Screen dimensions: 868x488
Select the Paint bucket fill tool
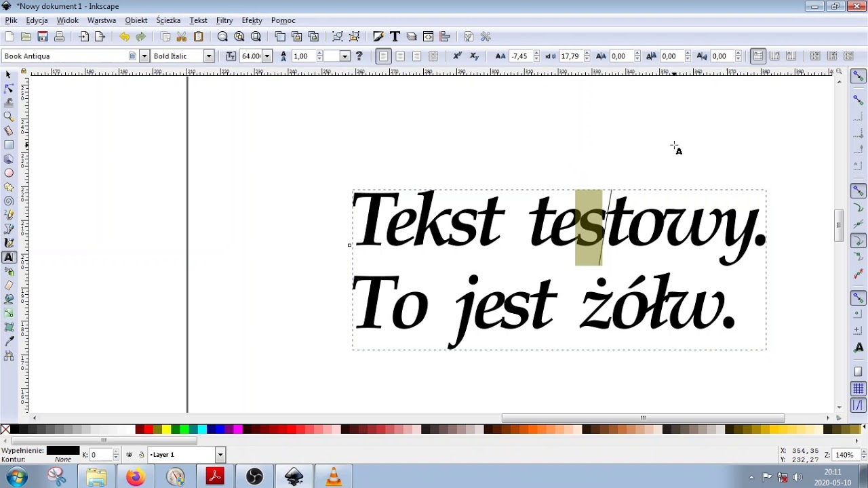[9, 299]
